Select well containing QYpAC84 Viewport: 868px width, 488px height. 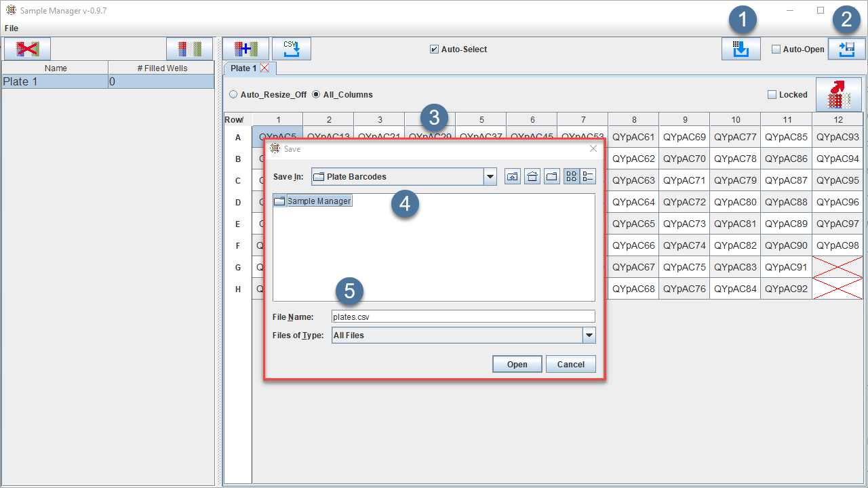(735, 289)
